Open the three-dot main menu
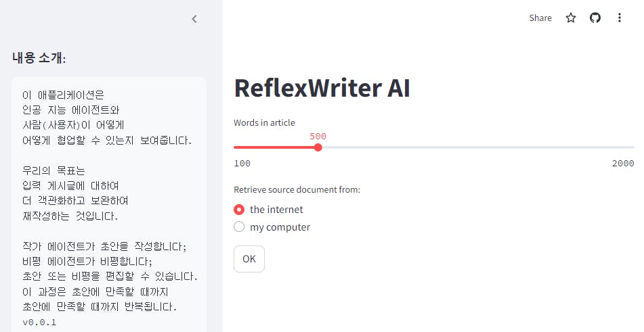The image size is (644, 332). tap(620, 18)
